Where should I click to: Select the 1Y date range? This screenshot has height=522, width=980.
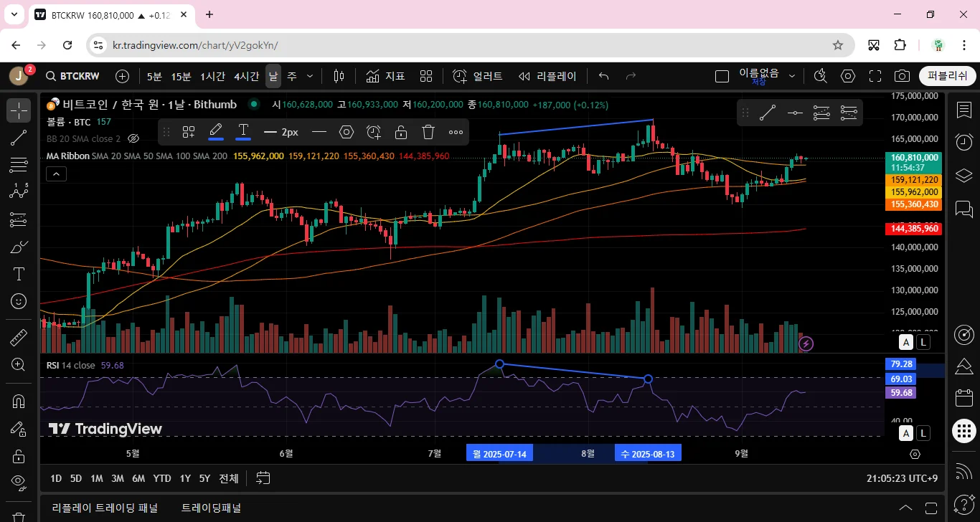click(x=185, y=478)
